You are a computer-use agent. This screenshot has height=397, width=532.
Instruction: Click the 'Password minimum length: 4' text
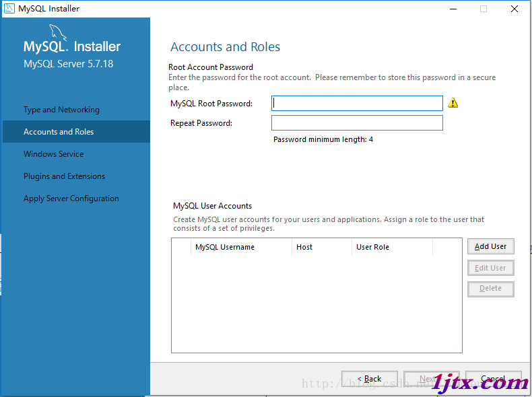tap(323, 139)
